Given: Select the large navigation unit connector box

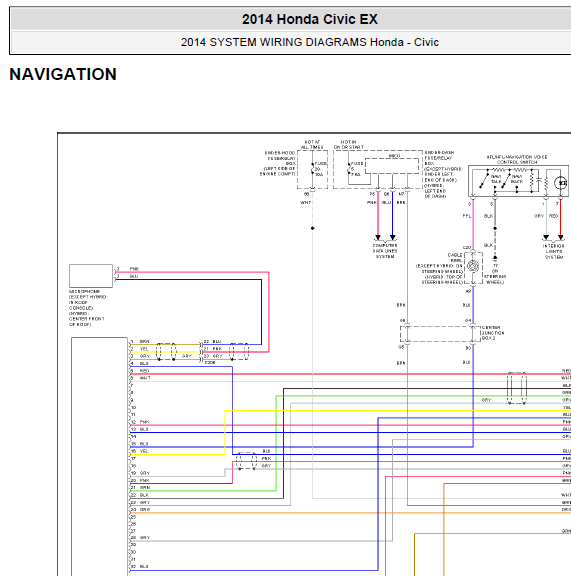Looking at the screenshot, I should 100,457.
